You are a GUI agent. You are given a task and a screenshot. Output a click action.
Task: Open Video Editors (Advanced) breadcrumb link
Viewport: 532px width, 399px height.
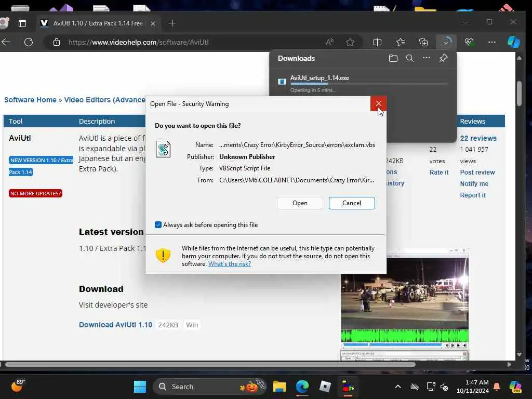pos(104,100)
